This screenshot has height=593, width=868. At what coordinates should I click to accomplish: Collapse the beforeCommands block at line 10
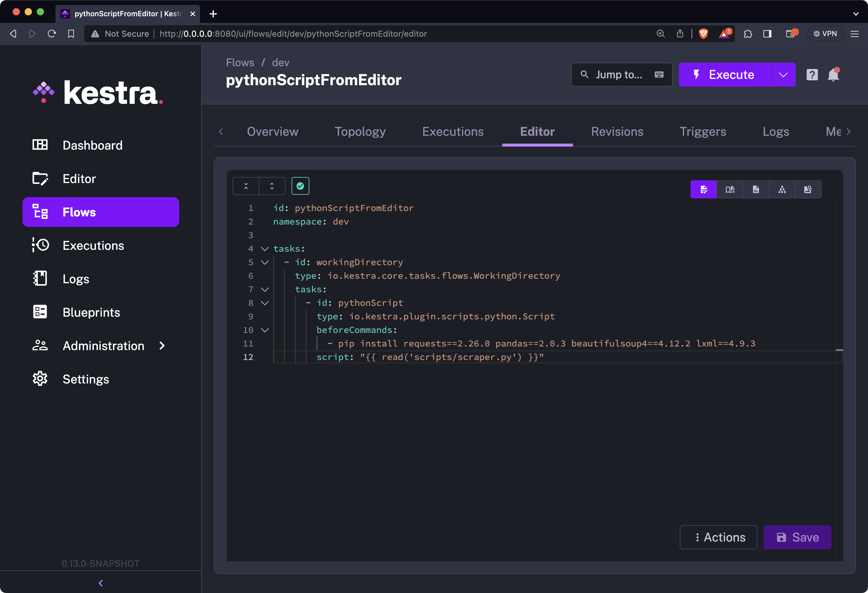coord(265,330)
